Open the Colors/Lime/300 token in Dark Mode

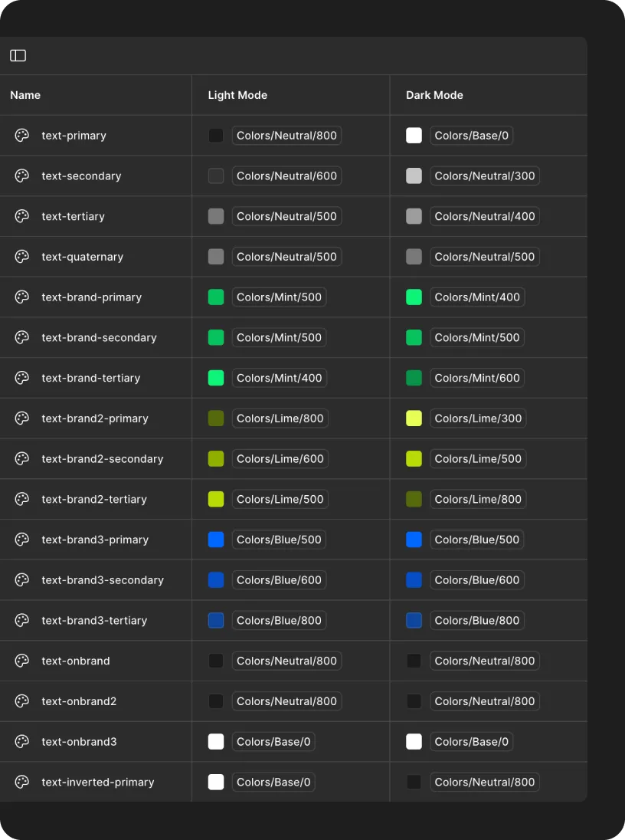click(478, 418)
